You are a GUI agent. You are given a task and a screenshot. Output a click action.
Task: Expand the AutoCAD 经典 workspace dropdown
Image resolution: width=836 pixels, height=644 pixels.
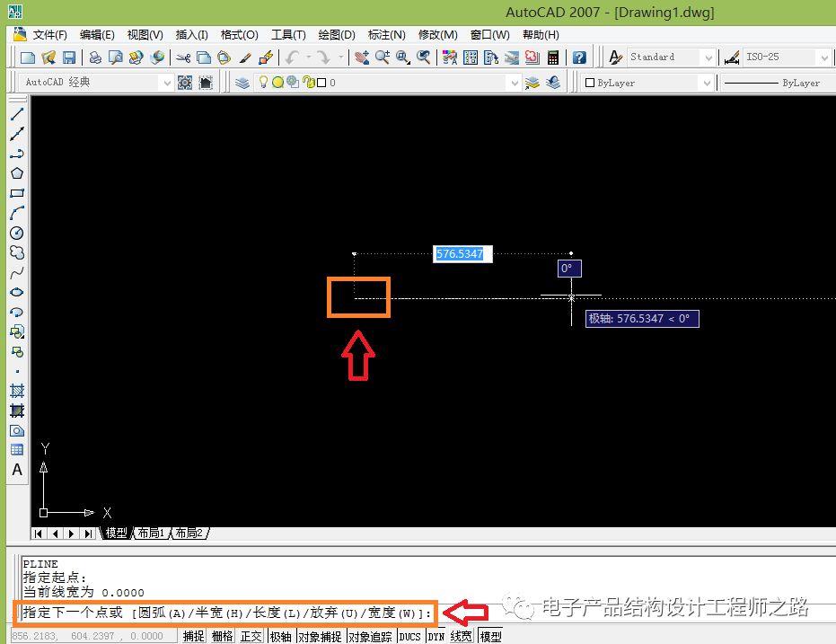coord(167,83)
